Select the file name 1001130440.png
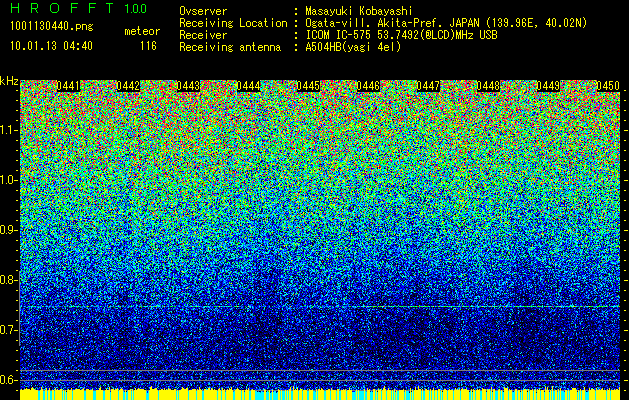This screenshot has width=629, height=400. (x=52, y=26)
